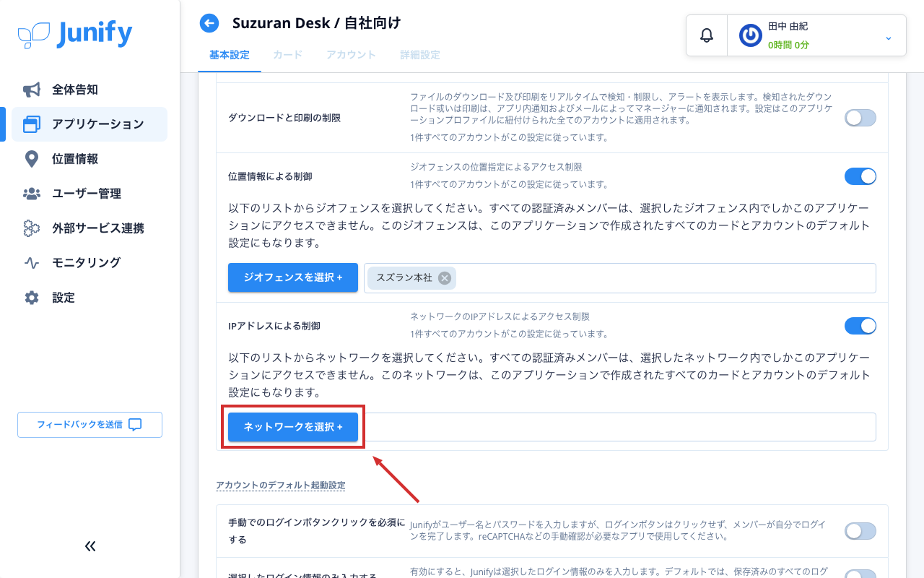This screenshot has height=578, width=924.
Task: Open ユーザー管理 people icon
Action: (x=32, y=194)
